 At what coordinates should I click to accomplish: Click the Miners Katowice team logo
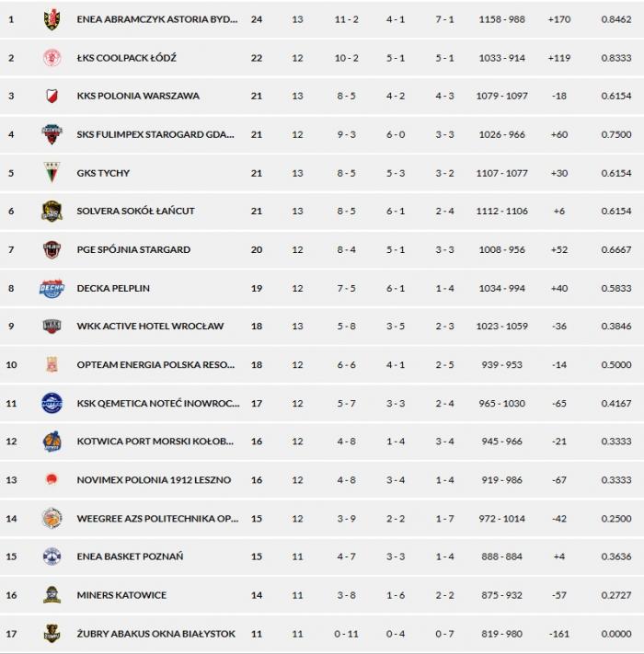coord(52,595)
